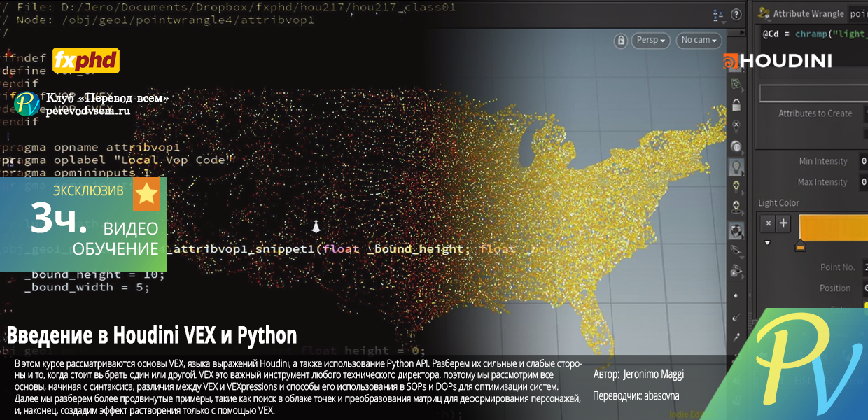The width and height of the screenshot is (868, 420).
Task: Click the Max Intensity label
Action: click(822, 182)
